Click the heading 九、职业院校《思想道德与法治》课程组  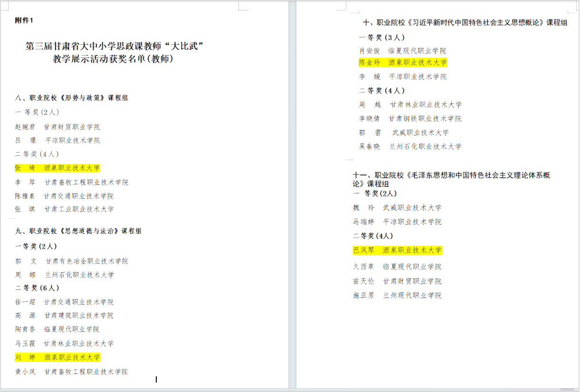78,231
